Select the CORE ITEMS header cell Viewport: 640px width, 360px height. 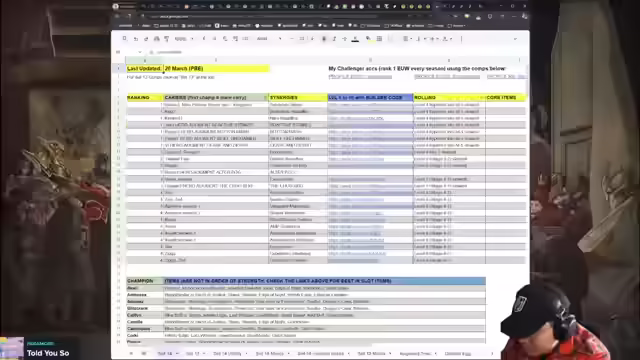point(506,98)
